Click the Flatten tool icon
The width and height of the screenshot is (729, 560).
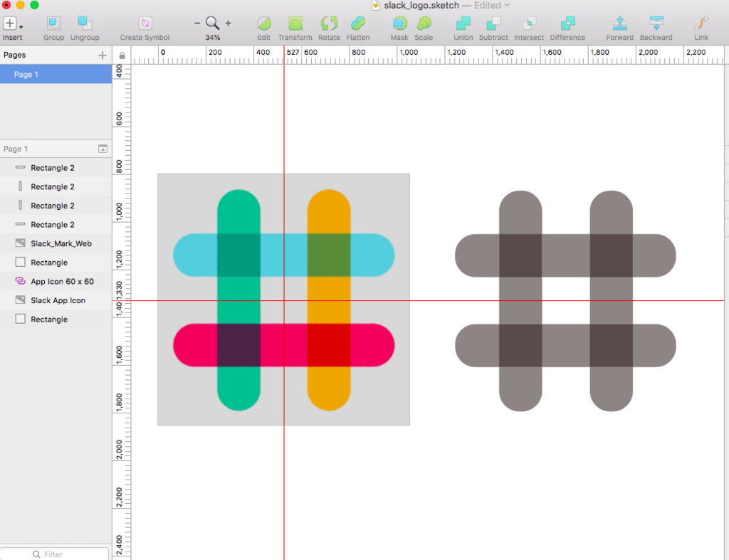click(358, 23)
